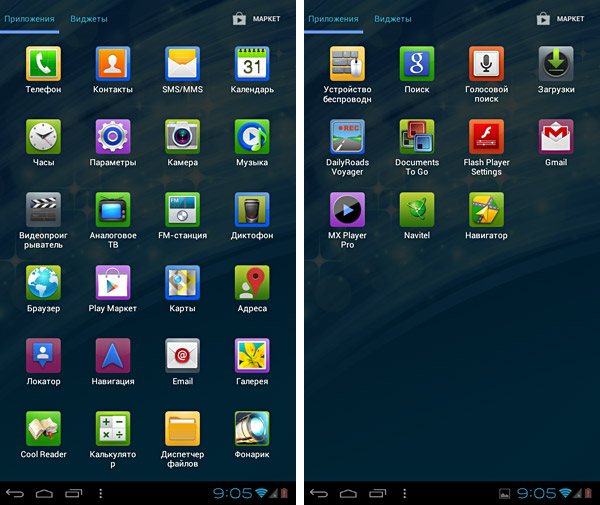Open the Адреса places app

tap(252, 283)
